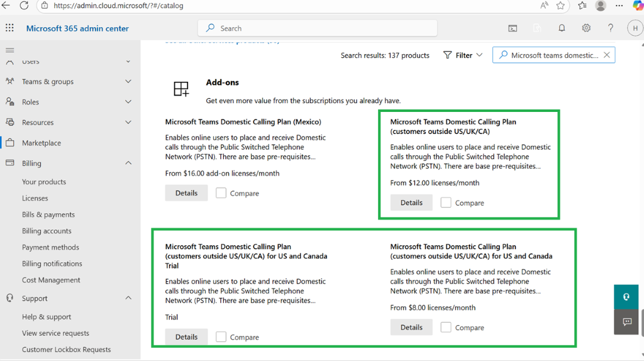This screenshot has height=361, width=644.
Task: Open the app launcher waffle icon
Action: coord(9,28)
